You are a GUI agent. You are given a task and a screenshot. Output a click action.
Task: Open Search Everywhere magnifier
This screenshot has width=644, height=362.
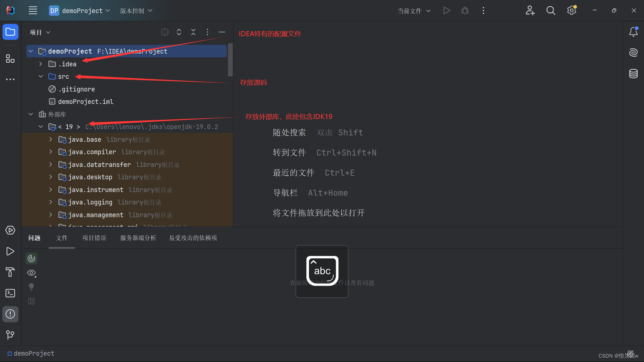(551, 11)
